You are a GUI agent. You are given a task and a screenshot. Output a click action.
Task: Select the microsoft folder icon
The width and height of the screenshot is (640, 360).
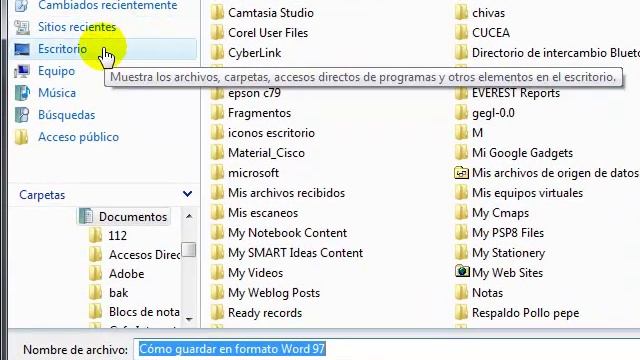coord(218,173)
